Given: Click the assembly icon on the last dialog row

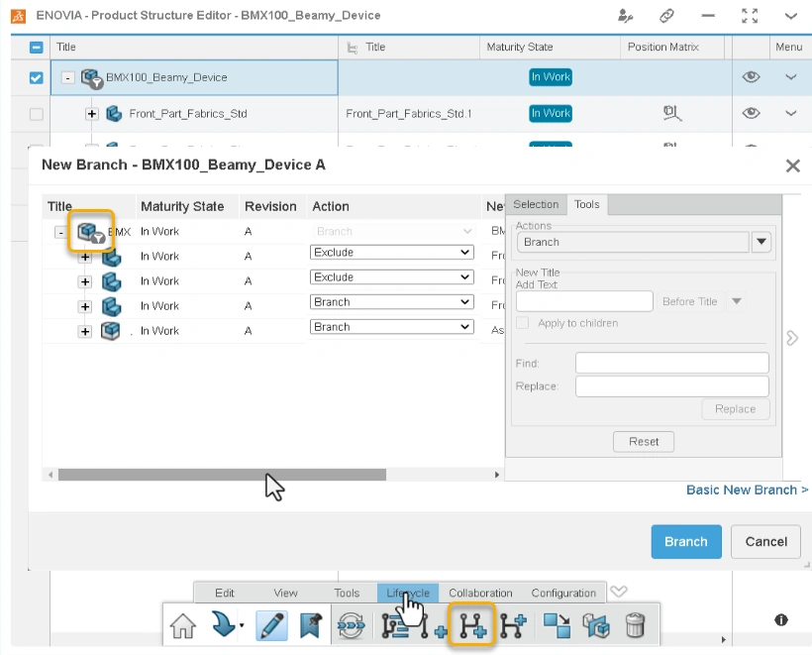Looking at the screenshot, I should 110,331.
